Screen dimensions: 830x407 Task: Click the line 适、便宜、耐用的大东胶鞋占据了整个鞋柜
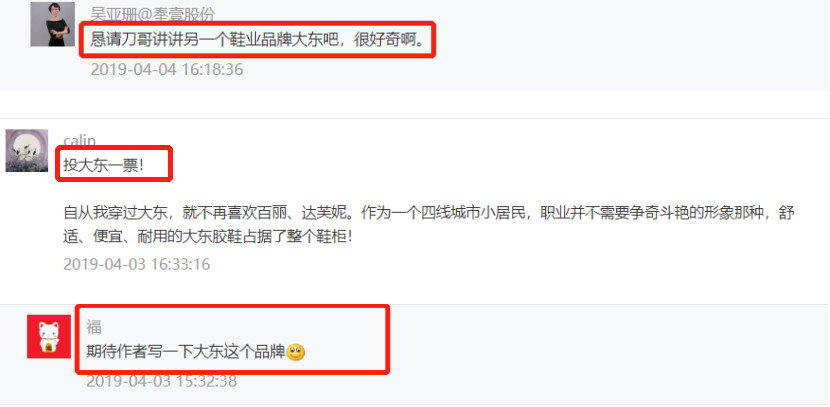(208, 237)
